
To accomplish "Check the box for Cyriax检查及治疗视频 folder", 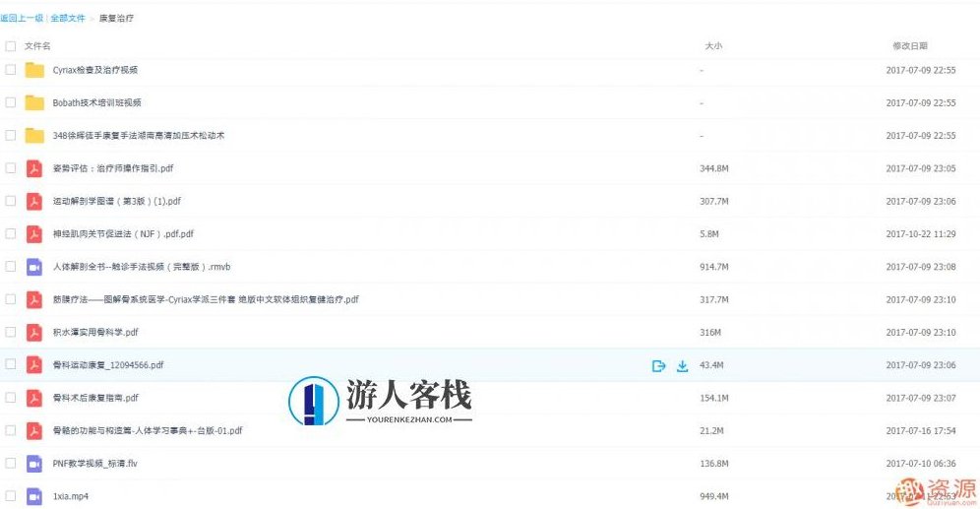I will 11,70.
